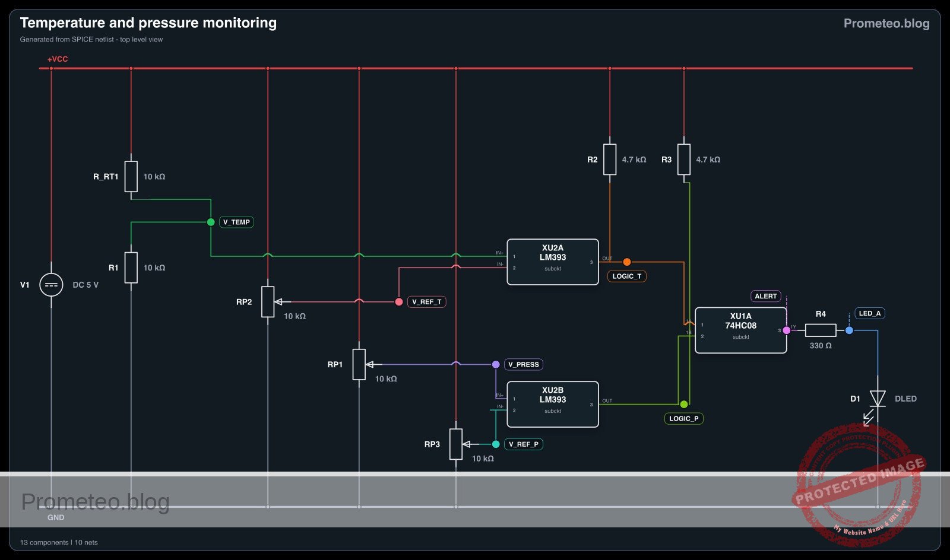
Task: Click the blue LED_A net node dot
Action: point(849,330)
